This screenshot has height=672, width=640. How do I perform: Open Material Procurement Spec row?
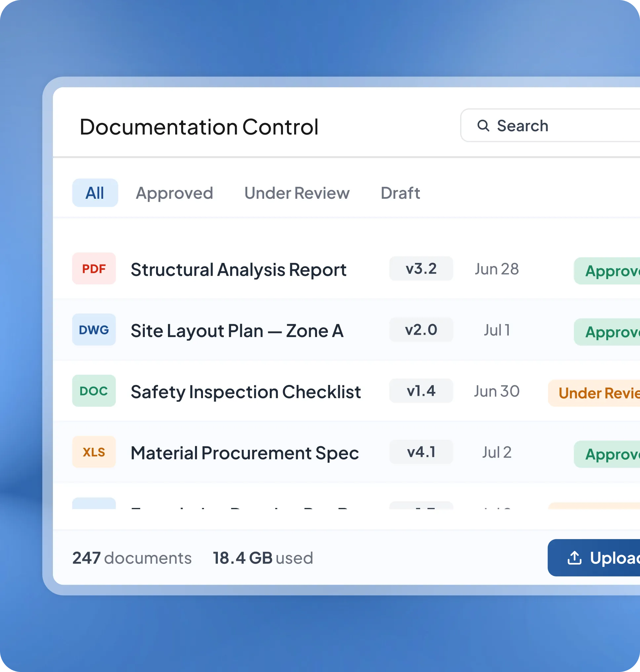[346, 452]
